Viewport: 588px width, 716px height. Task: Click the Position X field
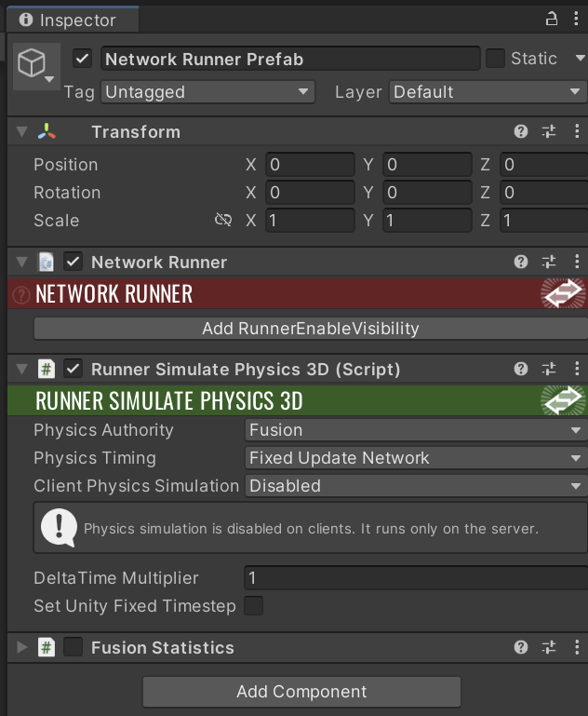coord(310,165)
